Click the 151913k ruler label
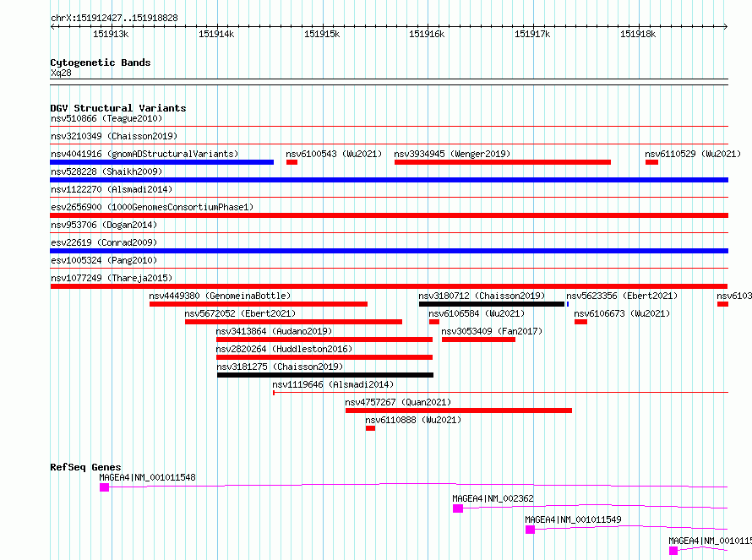This screenshot has width=752, height=560. 111,34
